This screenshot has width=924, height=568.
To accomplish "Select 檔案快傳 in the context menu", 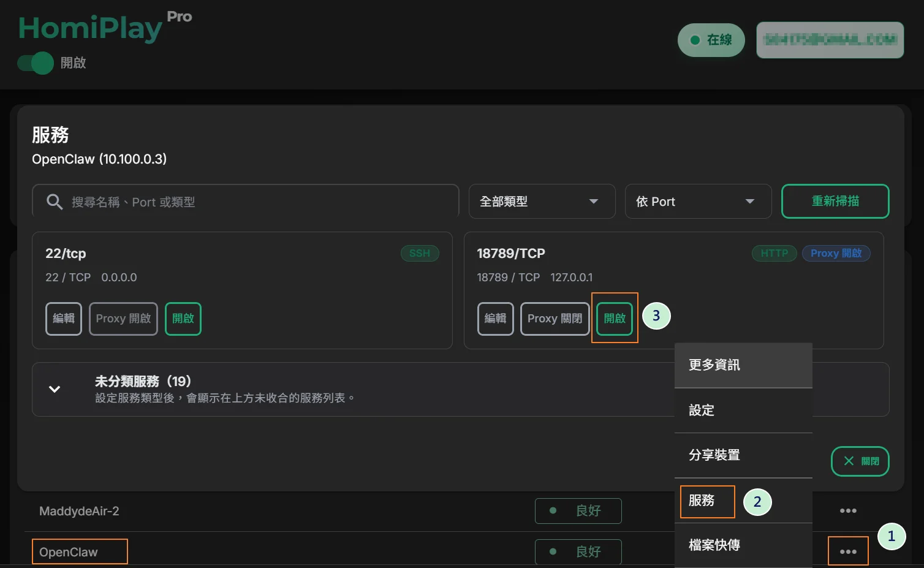I will pyautogui.click(x=743, y=545).
